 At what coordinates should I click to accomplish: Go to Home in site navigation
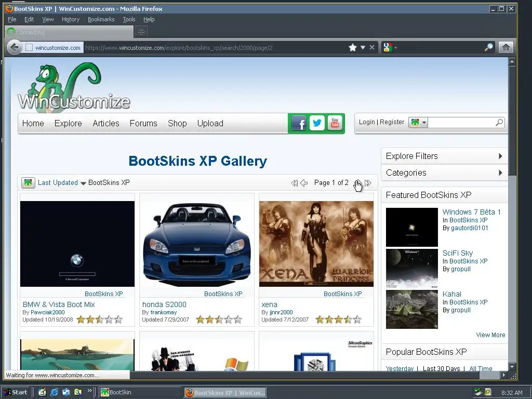click(x=33, y=124)
